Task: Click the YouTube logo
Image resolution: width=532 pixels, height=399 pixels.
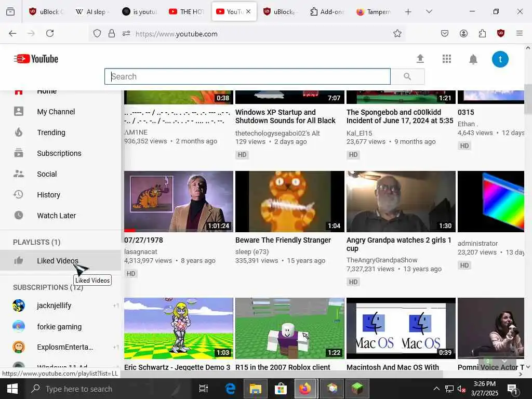Action: pos(36,59)
